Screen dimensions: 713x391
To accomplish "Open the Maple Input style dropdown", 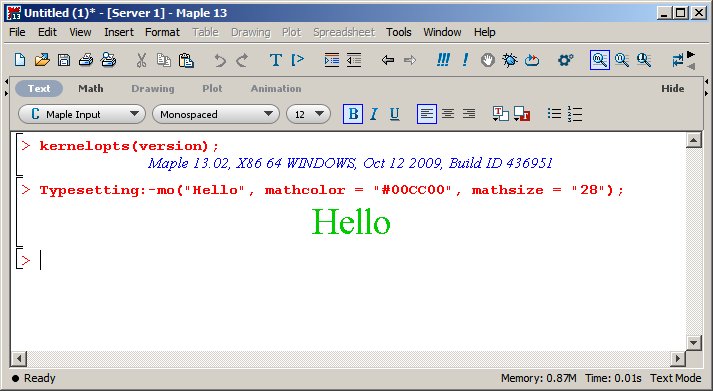I will (x=82, y=114).
